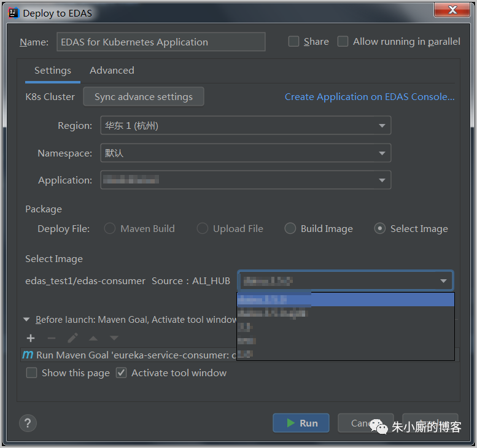477x448 pixels.
Task: Select the Maven Build radio button
Action: point(110,228)
